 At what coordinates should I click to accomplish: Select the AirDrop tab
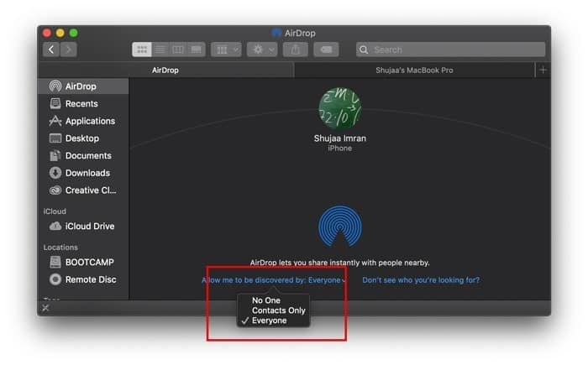point(165,70)
